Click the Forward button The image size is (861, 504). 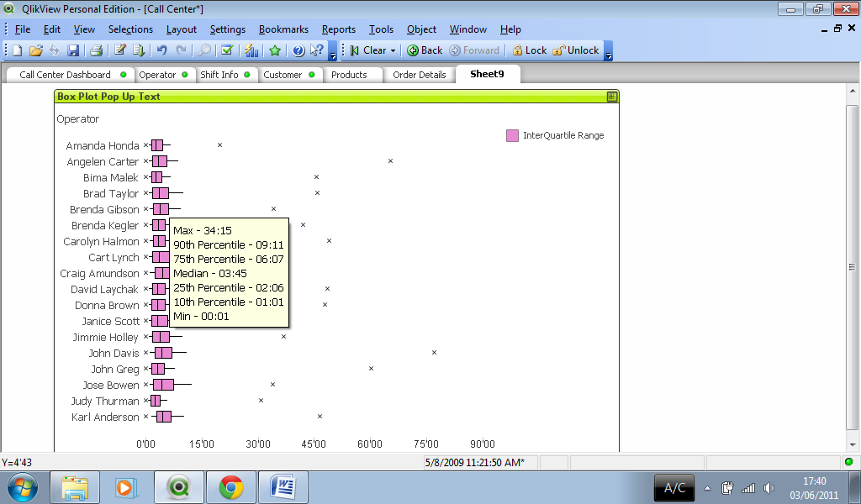(x=474, y=50)
